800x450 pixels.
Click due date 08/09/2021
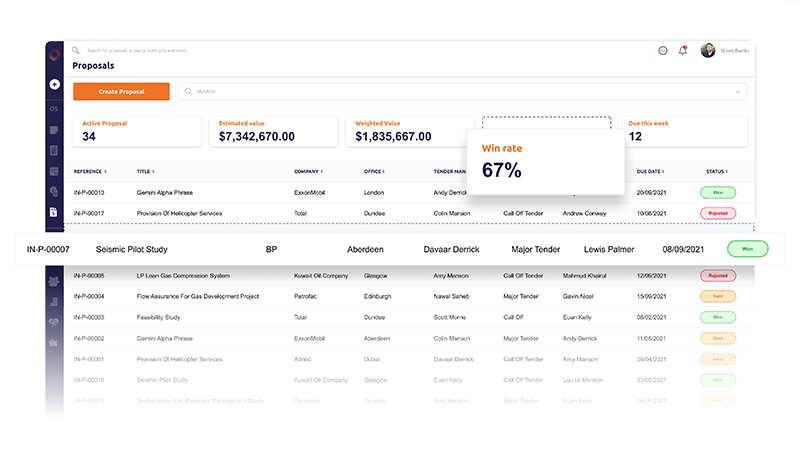point(683,249)
